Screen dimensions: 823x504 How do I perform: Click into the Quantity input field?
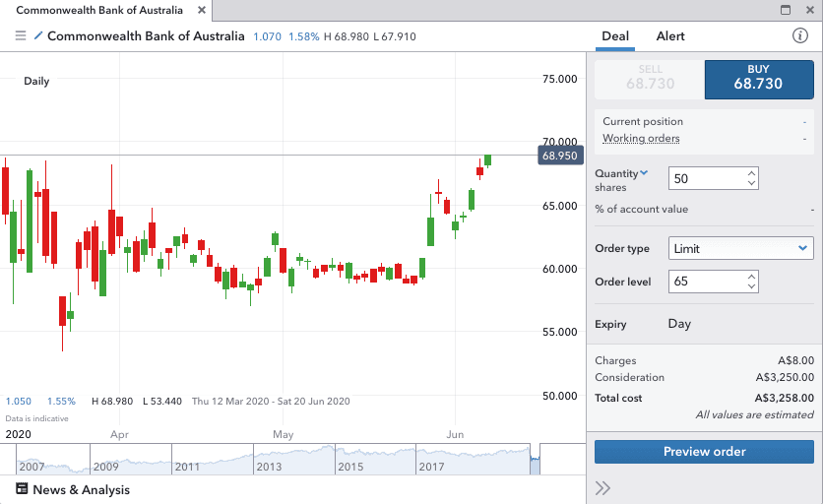tap(706, 178)
